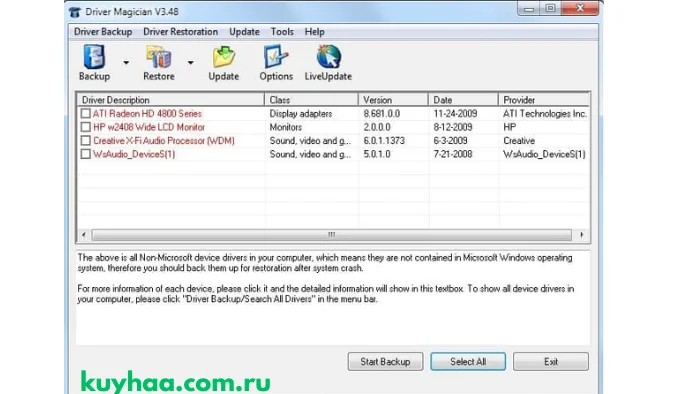Click the Select All button
The image size is (700, 394).
tap(468, 361)
